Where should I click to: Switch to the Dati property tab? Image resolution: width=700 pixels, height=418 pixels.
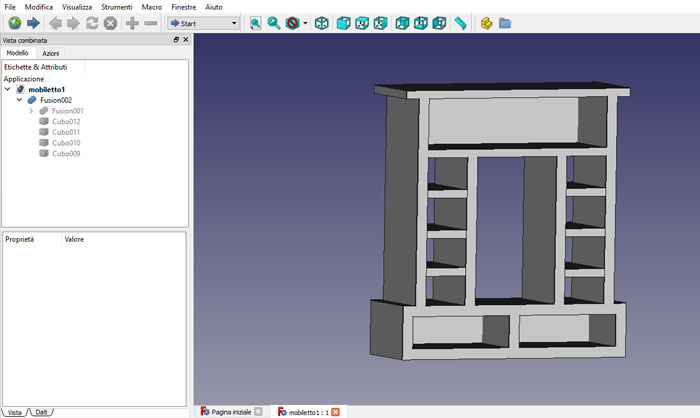click(x=41, y=412)
